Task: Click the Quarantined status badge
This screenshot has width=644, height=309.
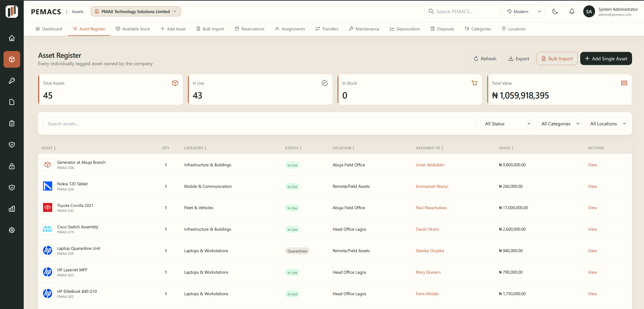Action: (x=297, y=251)
